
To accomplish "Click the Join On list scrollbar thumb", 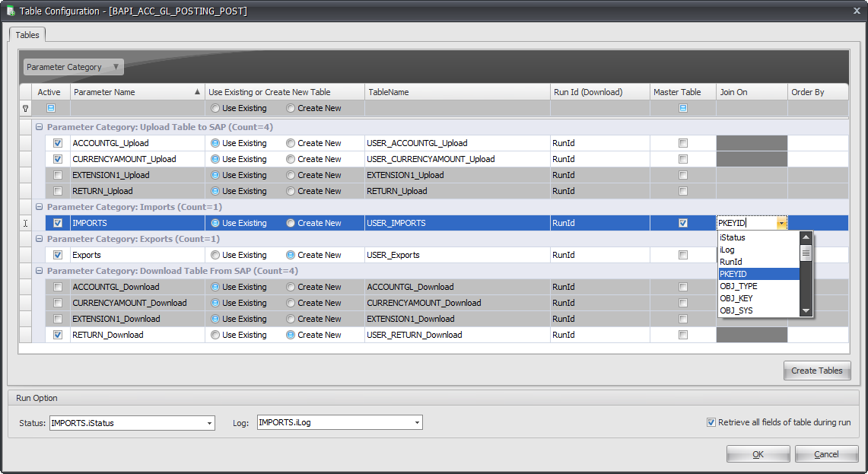I will (806, 253).
